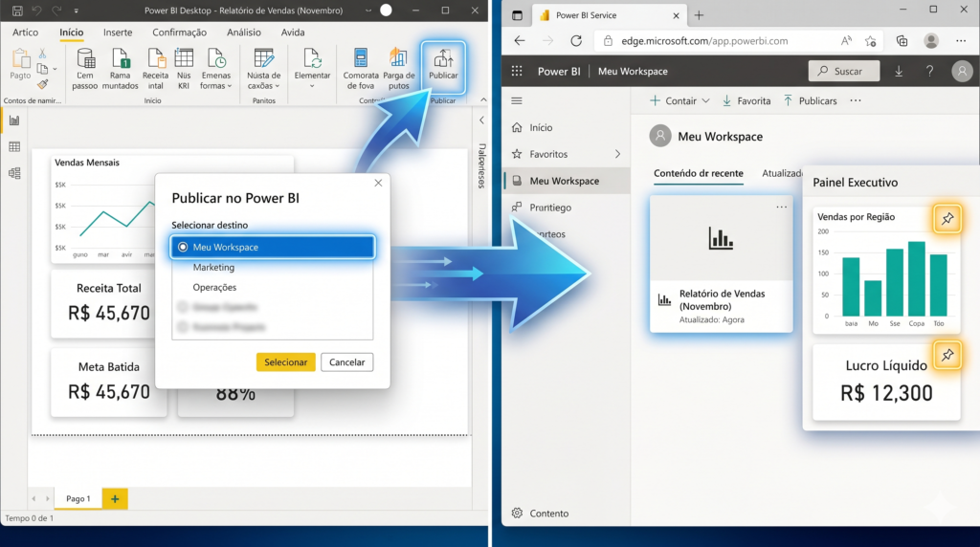Click the Selecionar button in the dialog

[x=285, y=362]
